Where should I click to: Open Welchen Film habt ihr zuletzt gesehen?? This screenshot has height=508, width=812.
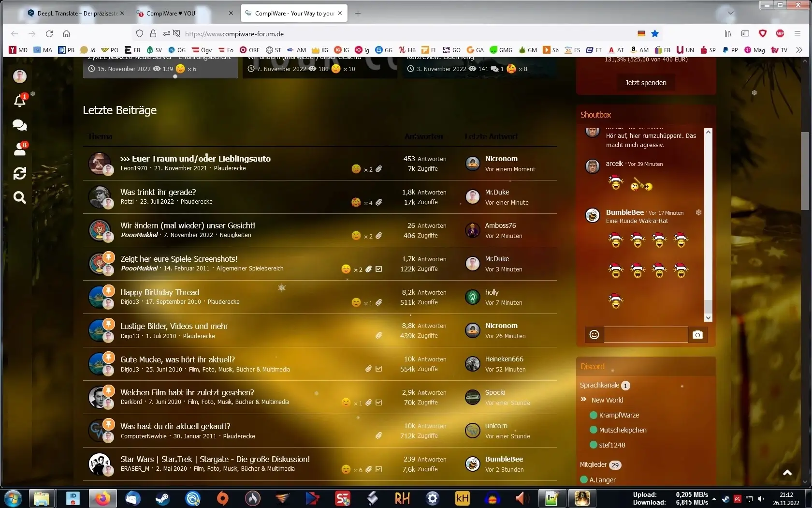187,392
